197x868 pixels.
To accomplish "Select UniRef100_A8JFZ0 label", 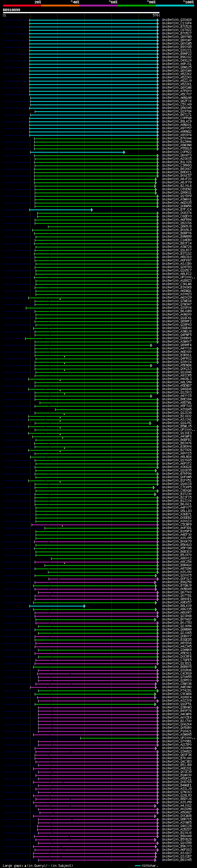I will point(177,179).
